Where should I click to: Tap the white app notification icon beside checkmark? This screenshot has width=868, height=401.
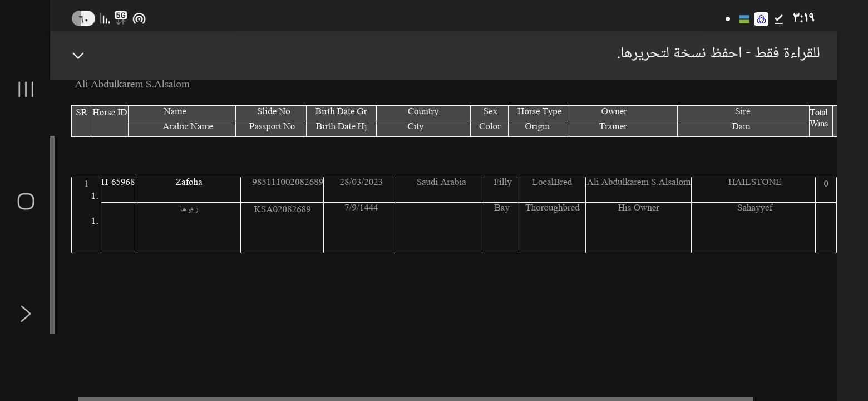761,19
